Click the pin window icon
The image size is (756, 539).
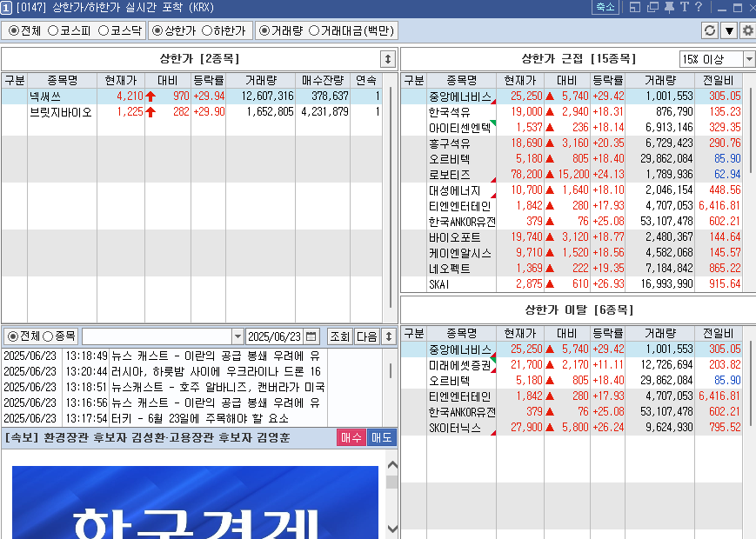tap(669, 7)
